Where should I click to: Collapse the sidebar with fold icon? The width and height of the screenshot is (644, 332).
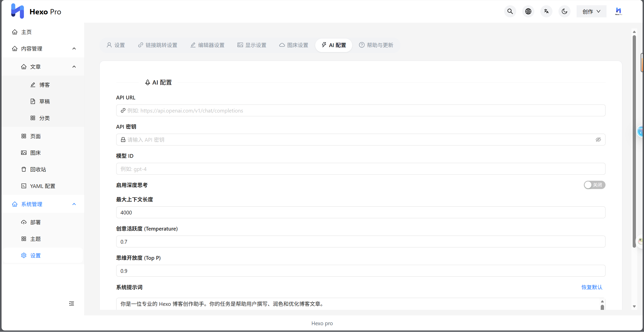(x=71, y=304)
